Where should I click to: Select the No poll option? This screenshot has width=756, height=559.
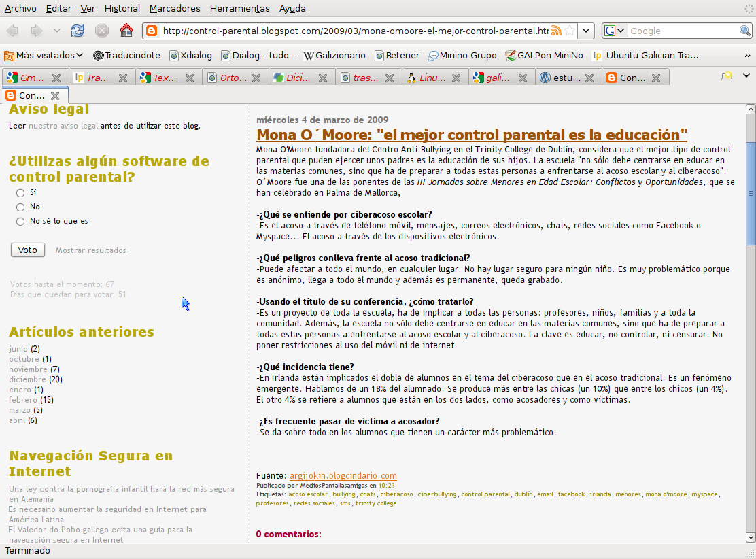[x=20, y=207]
